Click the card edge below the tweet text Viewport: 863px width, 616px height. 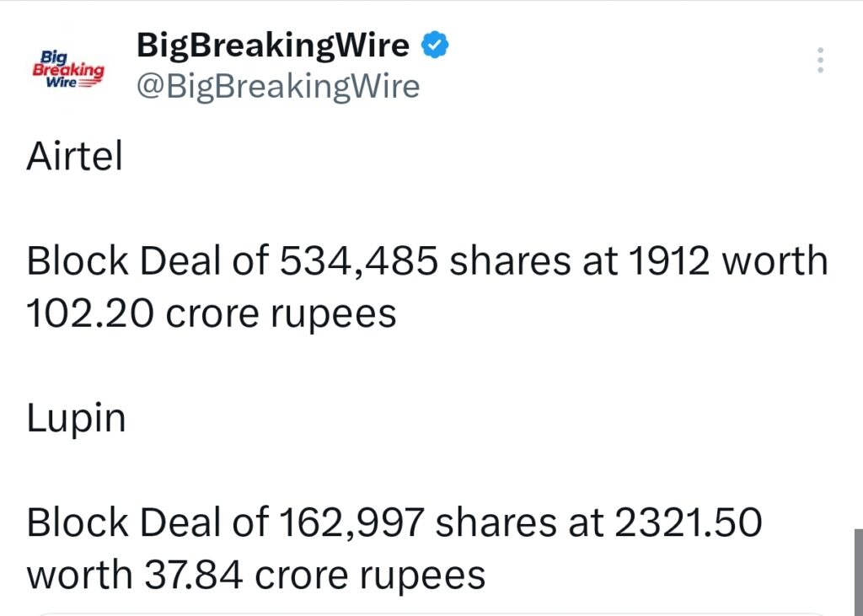(431, 612)
